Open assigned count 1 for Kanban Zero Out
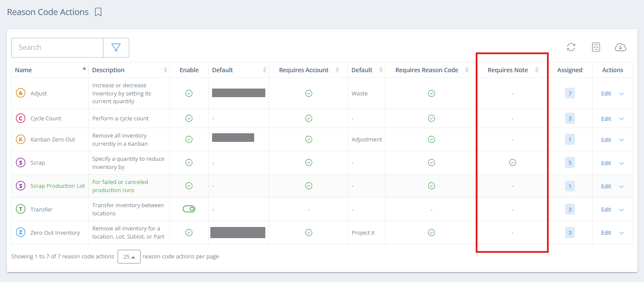This screenshot has width=644, height=282. (570, 139)
